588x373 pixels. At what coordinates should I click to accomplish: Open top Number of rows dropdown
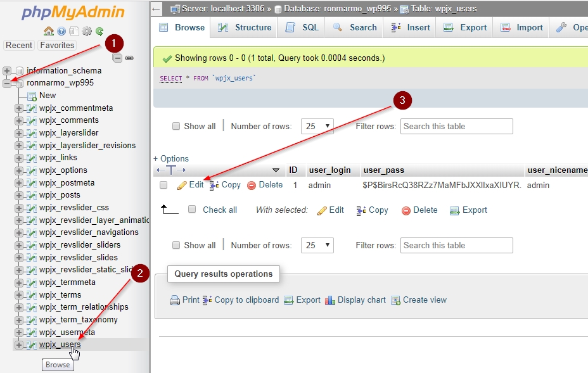317,126
